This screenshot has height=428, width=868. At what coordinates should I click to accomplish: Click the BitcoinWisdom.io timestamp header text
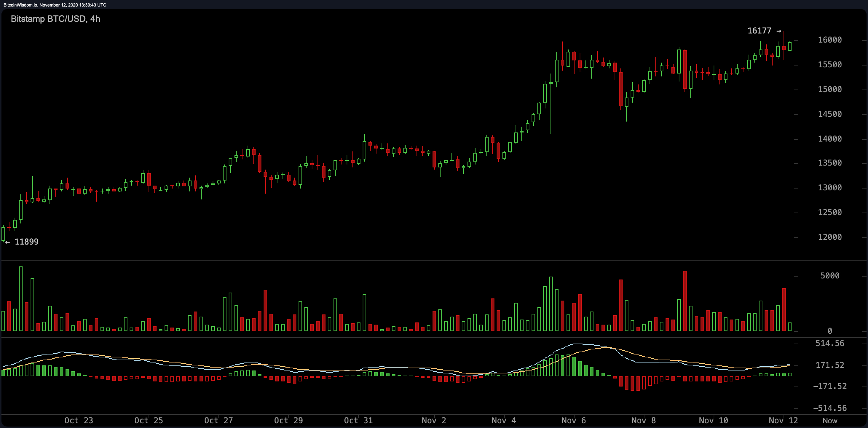click(x=55, y=5)
